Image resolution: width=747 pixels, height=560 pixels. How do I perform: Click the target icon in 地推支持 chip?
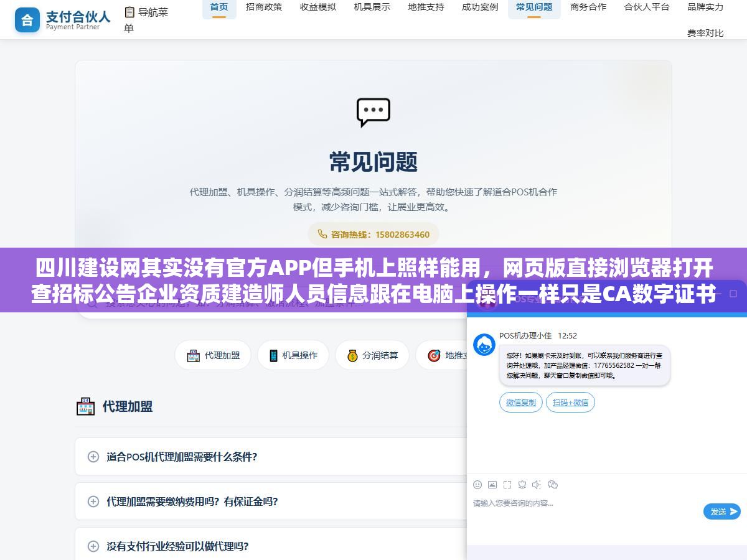point(434,355)
